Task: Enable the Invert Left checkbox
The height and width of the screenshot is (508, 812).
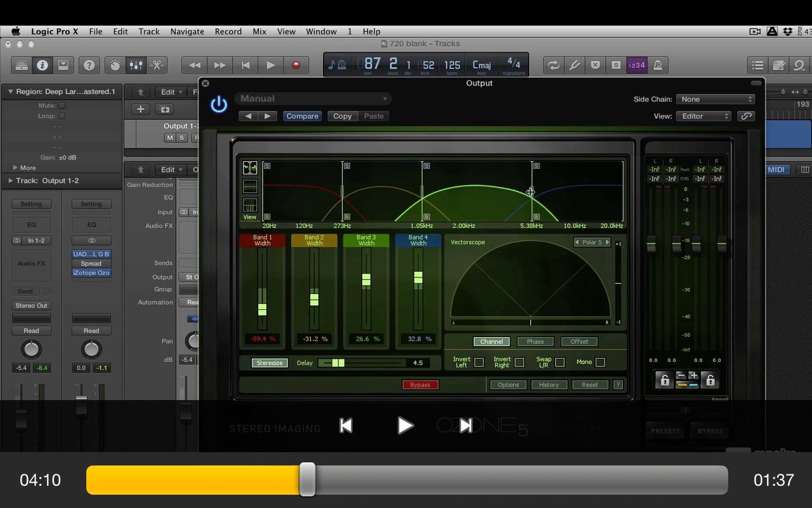Action: [479, 363]
